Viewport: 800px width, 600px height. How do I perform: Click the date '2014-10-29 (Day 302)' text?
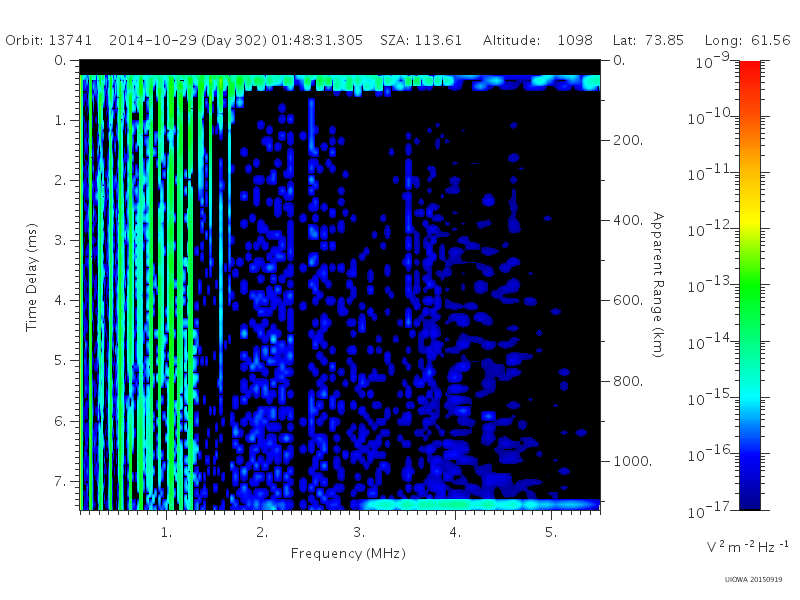(188, 40)
